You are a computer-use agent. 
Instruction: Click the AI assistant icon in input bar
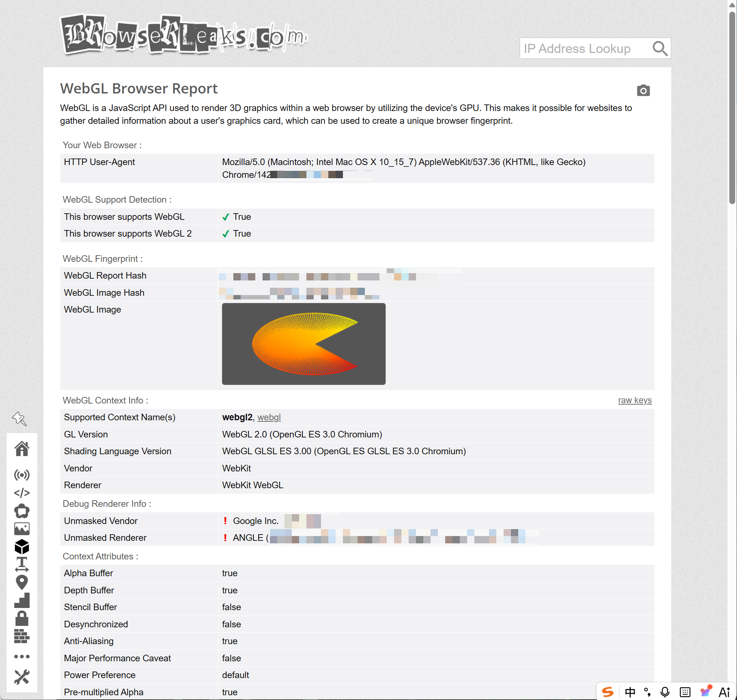coord(724,692)
